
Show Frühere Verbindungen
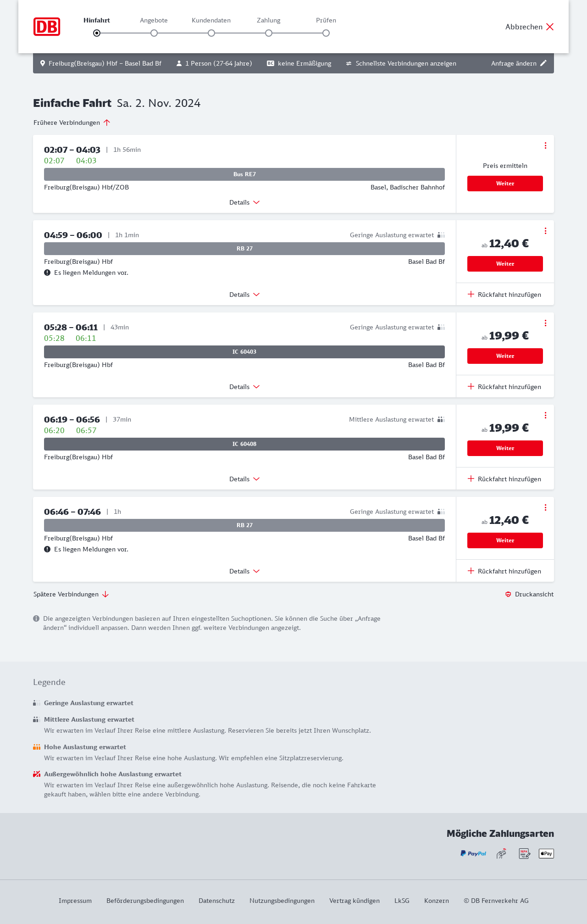point(72,122)
